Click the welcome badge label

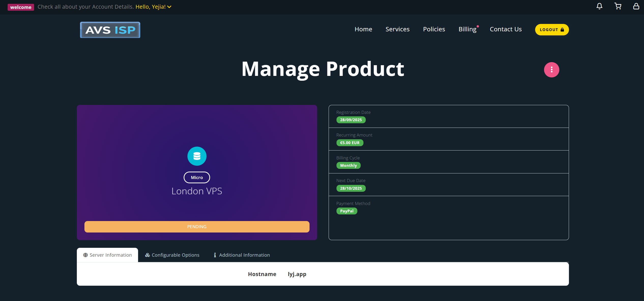point(21,7)
